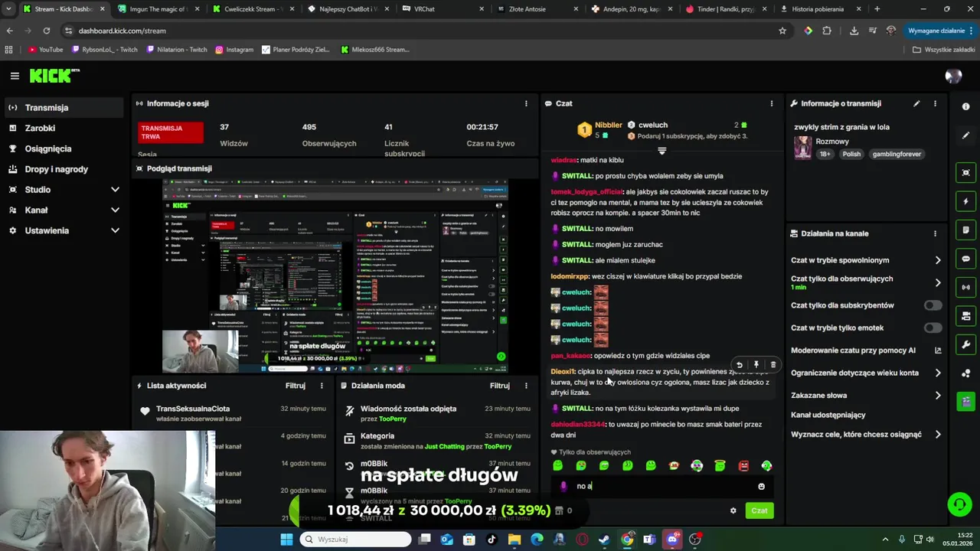Open the Chrome extensions puzzle icon
Screen dimensions: 980x551
[x=827, y=31]
